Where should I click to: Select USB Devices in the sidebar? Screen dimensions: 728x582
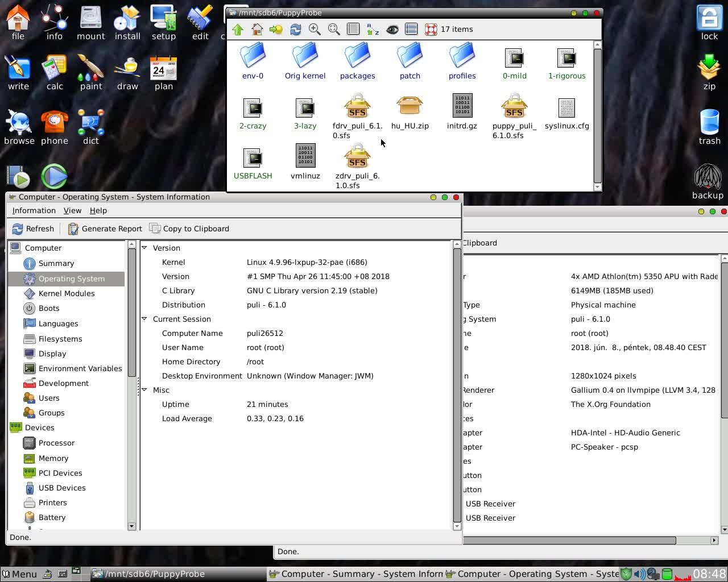[x=62, y=488]
